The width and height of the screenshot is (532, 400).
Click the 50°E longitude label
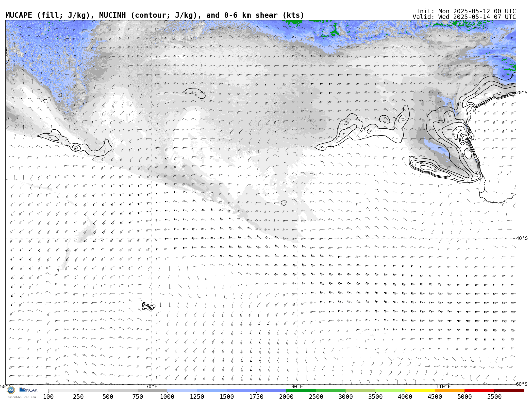[x=6, y=387]
